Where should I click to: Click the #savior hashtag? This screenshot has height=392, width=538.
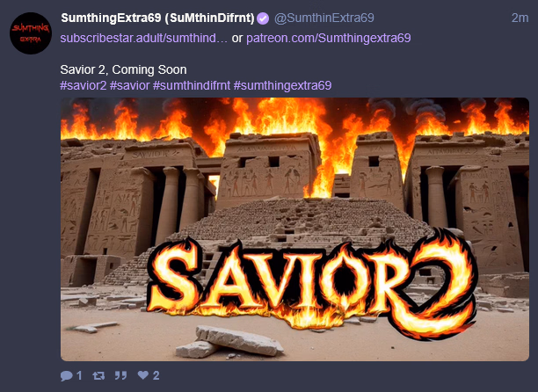tap(130, 85)
